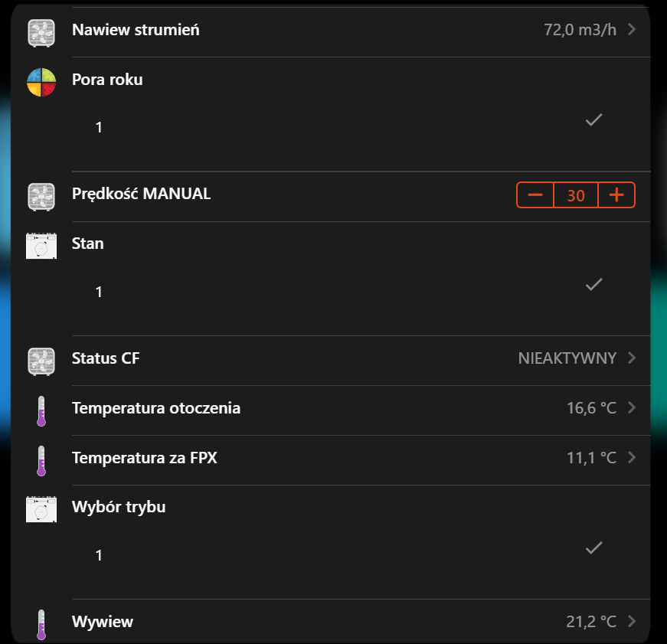This screenshot has width=667, height=644.
Task: Open Nawiew strumień details via its chevron
Action: pos(632,29)
